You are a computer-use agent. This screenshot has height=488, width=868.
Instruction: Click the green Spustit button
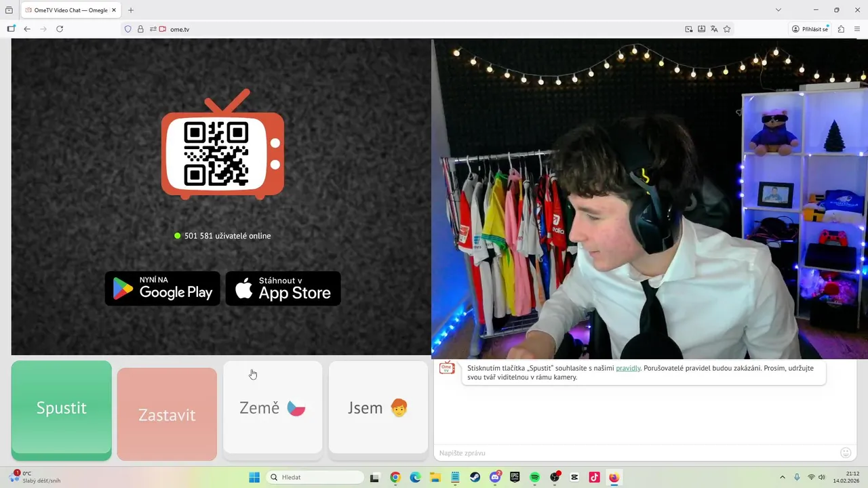(62, 410)
